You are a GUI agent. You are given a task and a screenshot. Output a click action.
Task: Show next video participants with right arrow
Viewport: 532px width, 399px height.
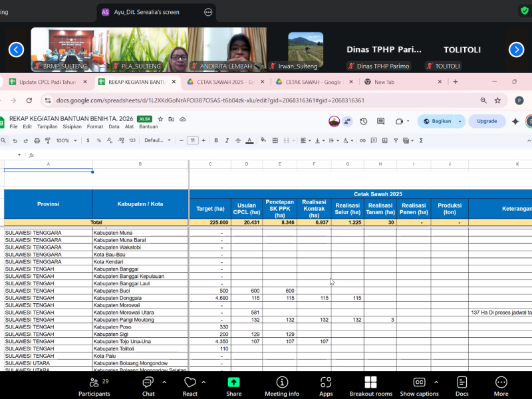click(x=516, y=49)
